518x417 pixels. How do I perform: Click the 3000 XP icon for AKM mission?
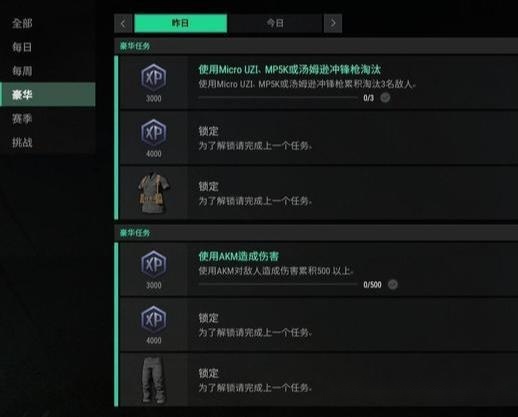pos(153,264)
